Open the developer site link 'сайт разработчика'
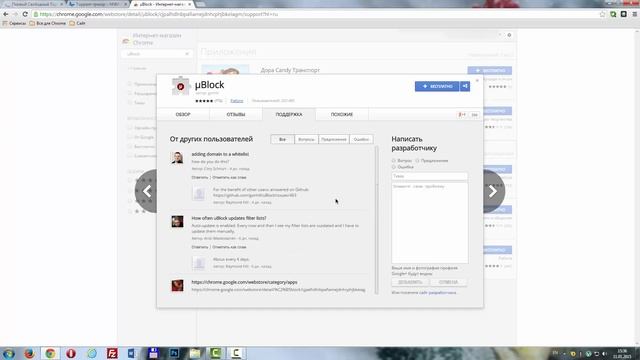Image resolution: width=640 pixels, height=360 pixels. point(438,293)
